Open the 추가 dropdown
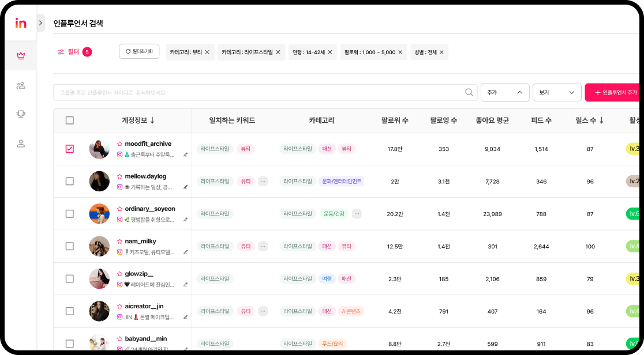Viewport: 644px width, 355px height. tap(504, 92)
